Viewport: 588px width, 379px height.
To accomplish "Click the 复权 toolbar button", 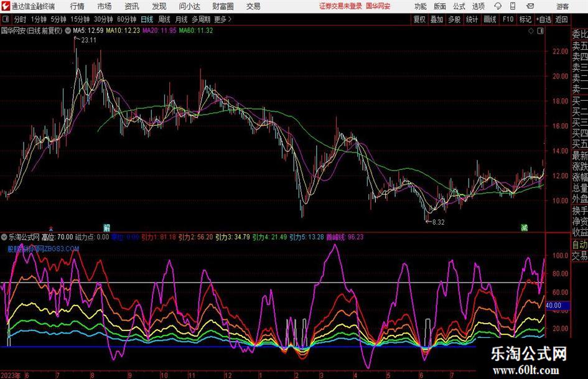I will point(419,19).
